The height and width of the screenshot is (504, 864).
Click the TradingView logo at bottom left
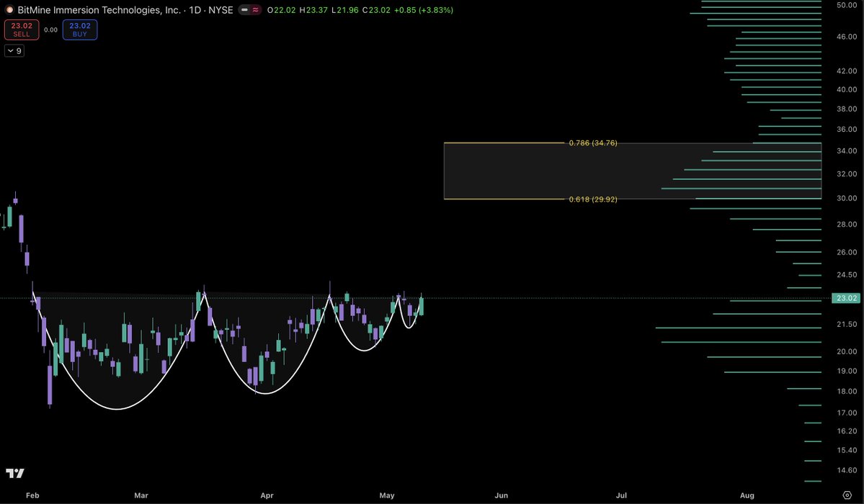[x=15, y=473]
